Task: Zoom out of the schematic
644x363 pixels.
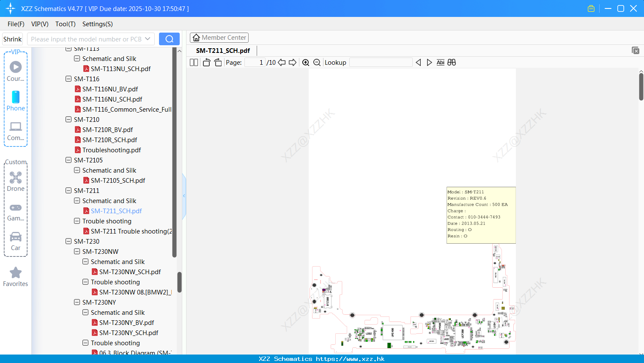Action: click(x=317, y=62)
